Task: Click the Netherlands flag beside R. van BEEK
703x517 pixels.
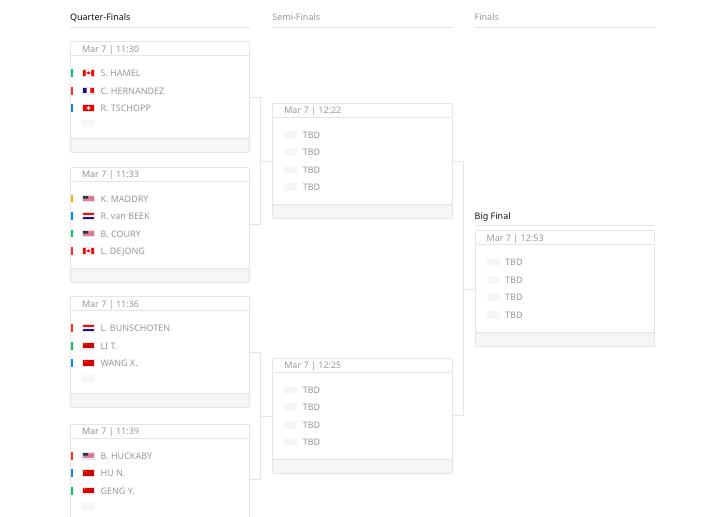Action: [88, 216]
